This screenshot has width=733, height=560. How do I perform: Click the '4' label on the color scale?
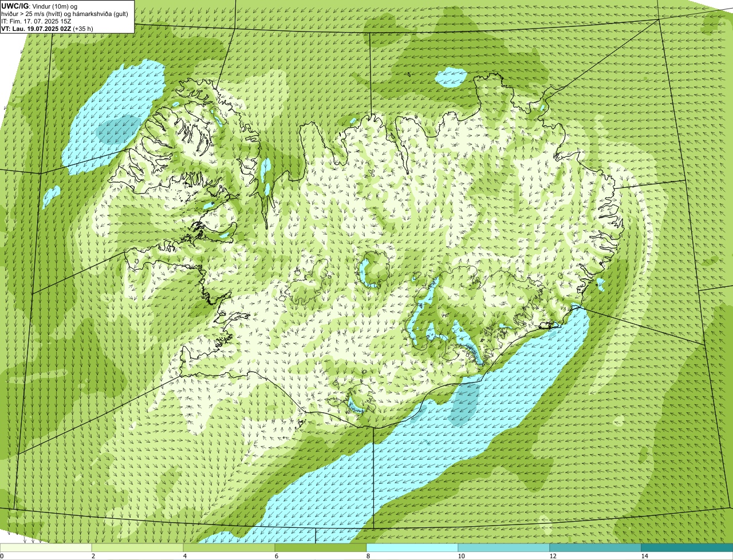coord(184,556)
